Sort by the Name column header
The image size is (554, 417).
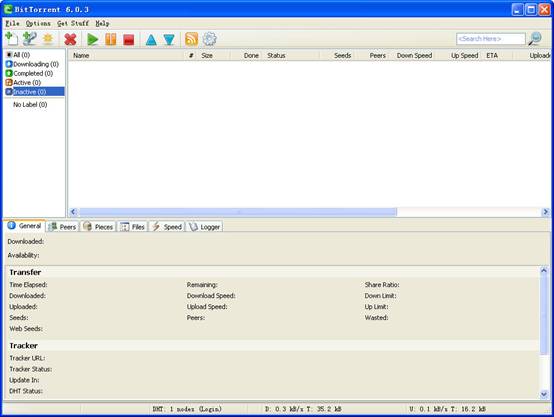pyautogui.click(x=127, y=55)
